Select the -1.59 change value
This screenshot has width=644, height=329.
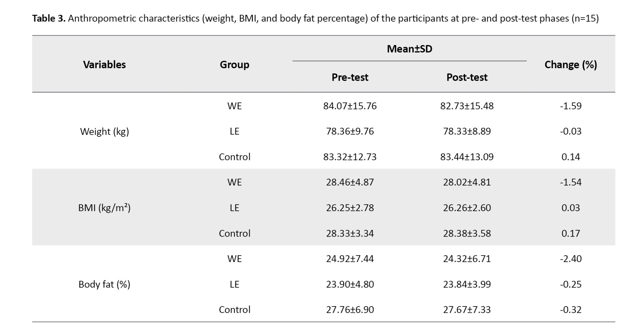tap(571, 106)
